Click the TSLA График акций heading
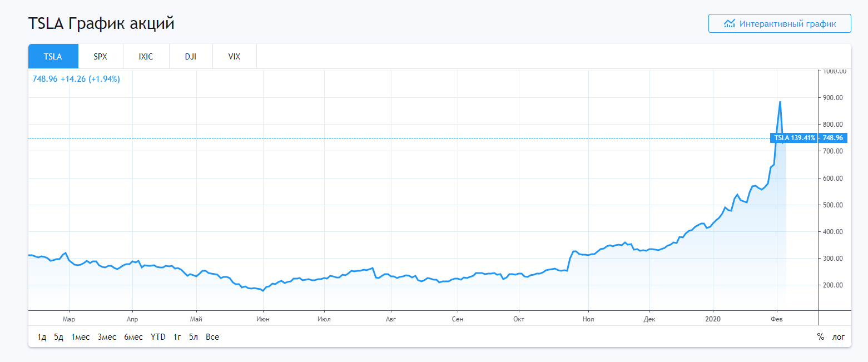Viewport: 868px width, 362px height. click(101, 24)
